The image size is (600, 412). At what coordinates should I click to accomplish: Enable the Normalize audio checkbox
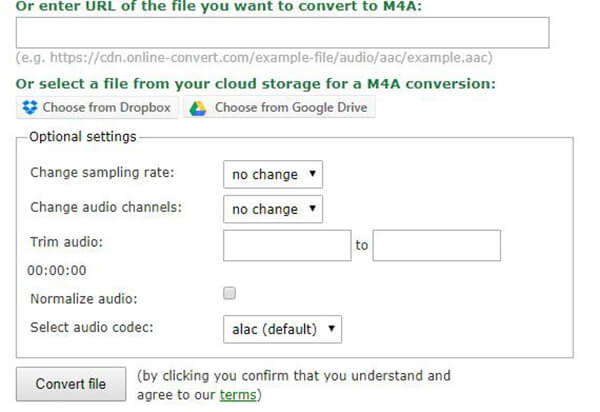tap(229, 293)
